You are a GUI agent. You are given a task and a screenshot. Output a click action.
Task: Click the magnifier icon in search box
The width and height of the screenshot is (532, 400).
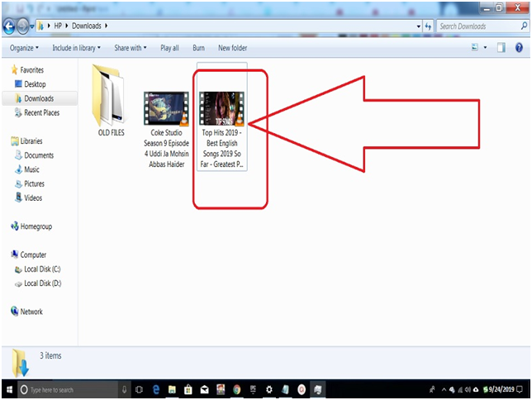tap(524, 26)
